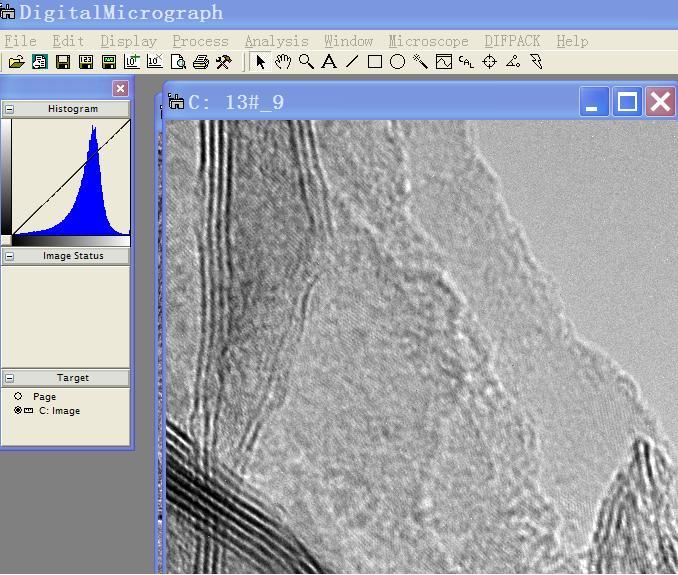The width and height of the screenshot is (678, 575).
Task: Select the C: Image target radio button
Action: [x=18, y=411]
